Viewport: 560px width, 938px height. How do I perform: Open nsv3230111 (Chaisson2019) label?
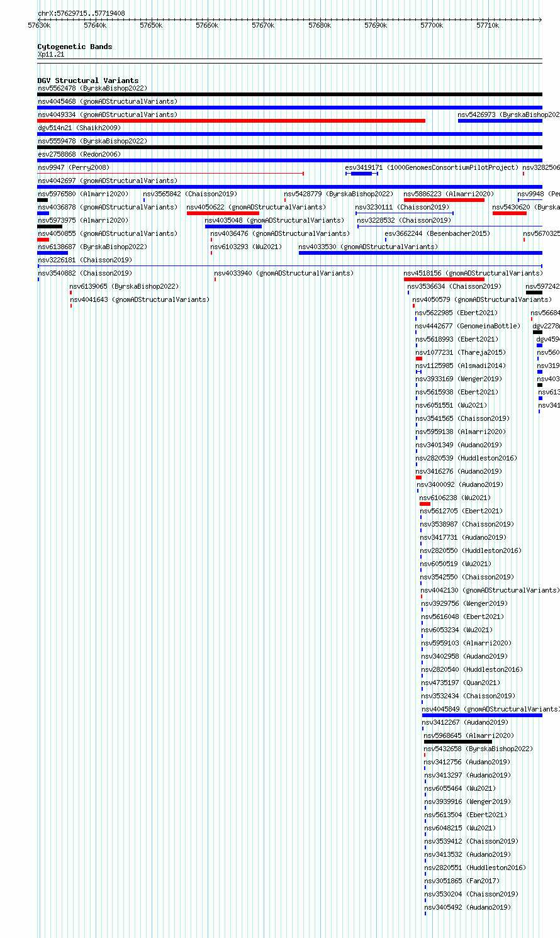click(x=402, y=208)
